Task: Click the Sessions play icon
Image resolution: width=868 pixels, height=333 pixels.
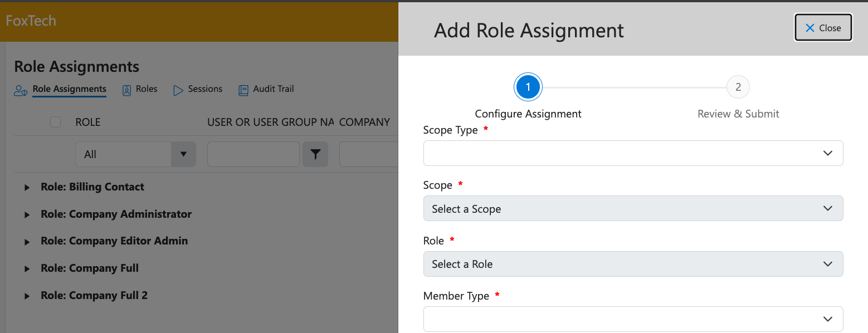Action: click(178, 90)
